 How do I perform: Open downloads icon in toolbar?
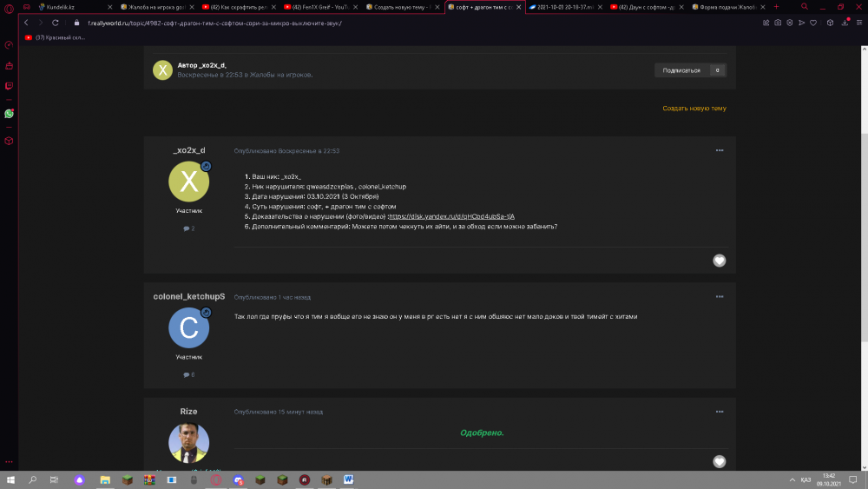[x=845, y=23]
